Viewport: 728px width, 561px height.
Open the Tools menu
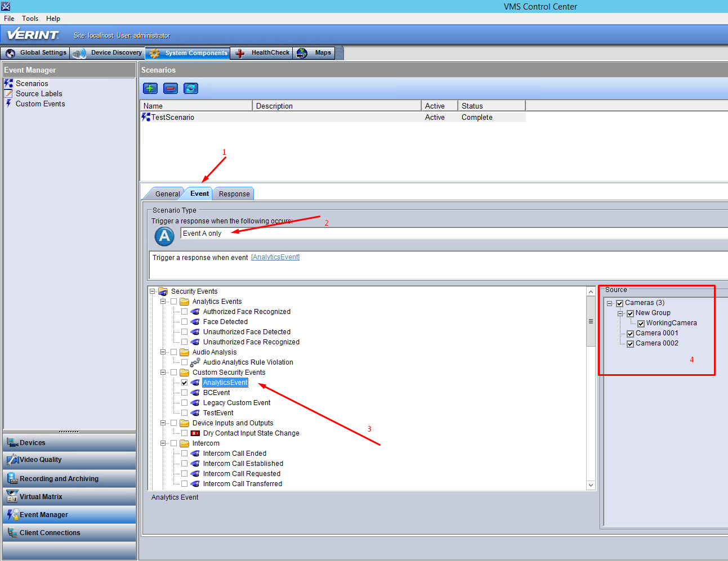point(30,19)
